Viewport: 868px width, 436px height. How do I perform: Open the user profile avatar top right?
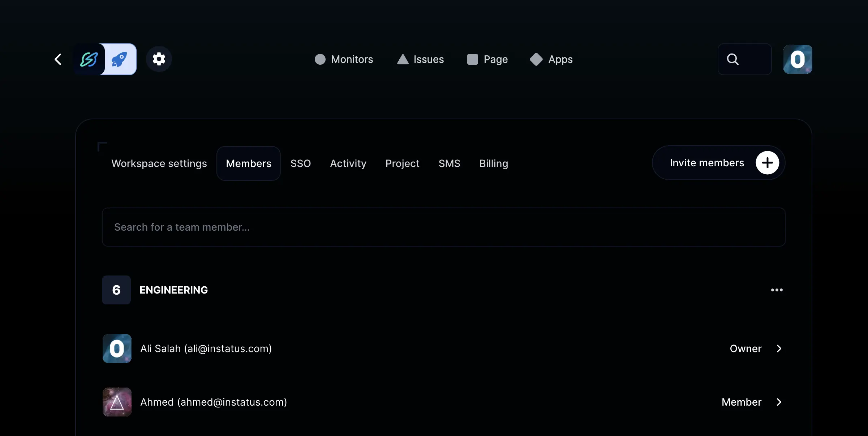coord(798,59)
